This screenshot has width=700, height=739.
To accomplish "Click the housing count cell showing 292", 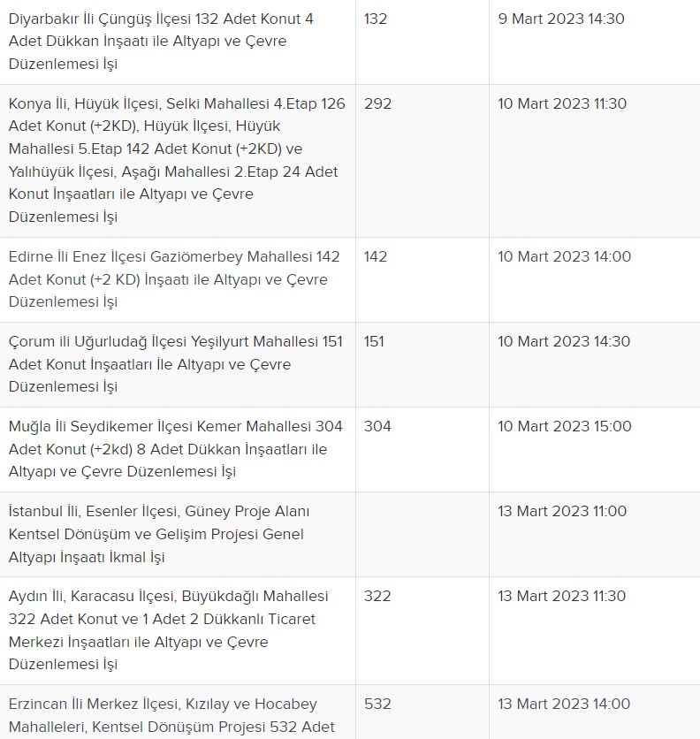I will pyautogui.click(x=377, y=104).
